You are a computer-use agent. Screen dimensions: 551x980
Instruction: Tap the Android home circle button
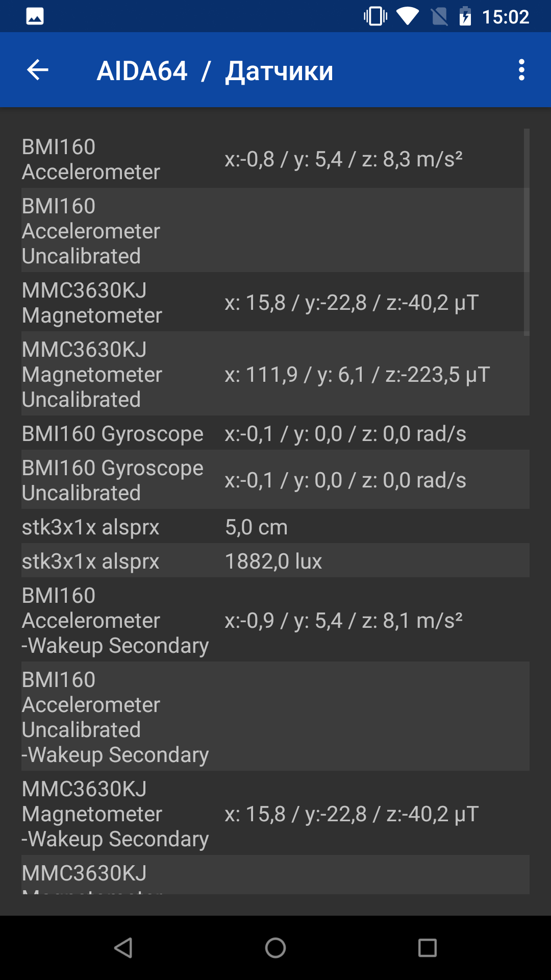[x=275, y=948]
